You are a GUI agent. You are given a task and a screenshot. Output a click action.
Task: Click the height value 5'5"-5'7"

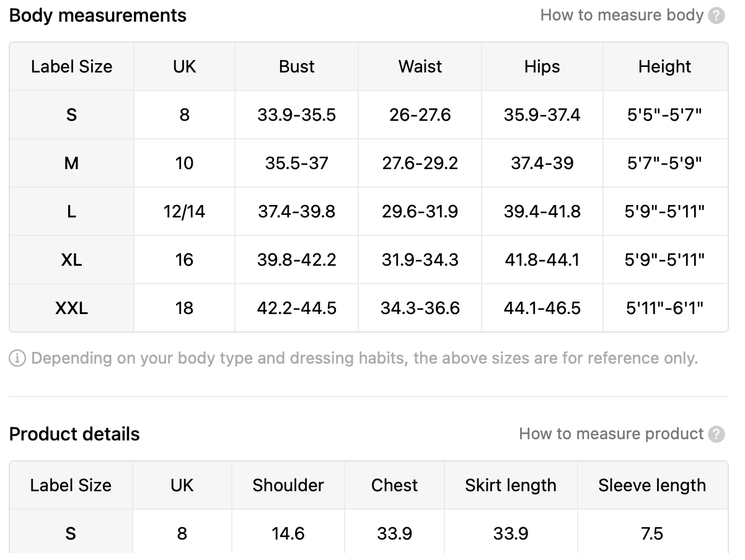665,115
